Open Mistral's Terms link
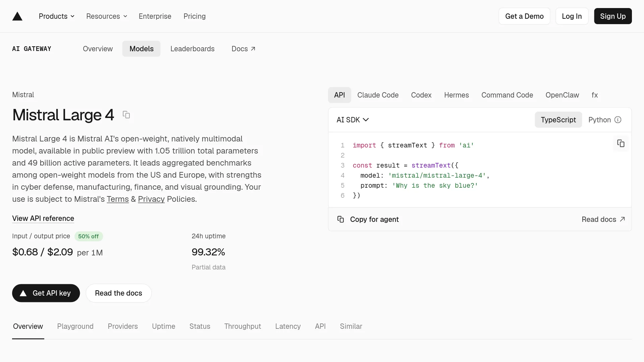 pos(118,199)
